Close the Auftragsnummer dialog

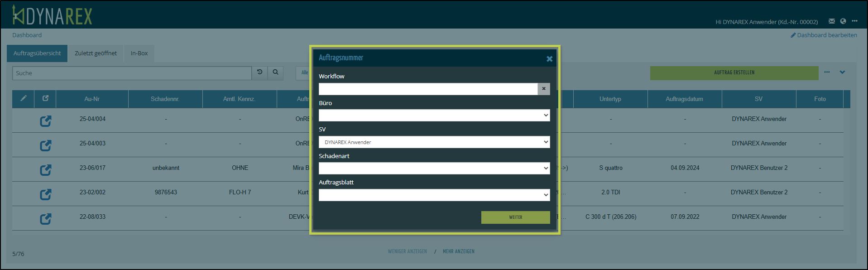click(549, 59)
